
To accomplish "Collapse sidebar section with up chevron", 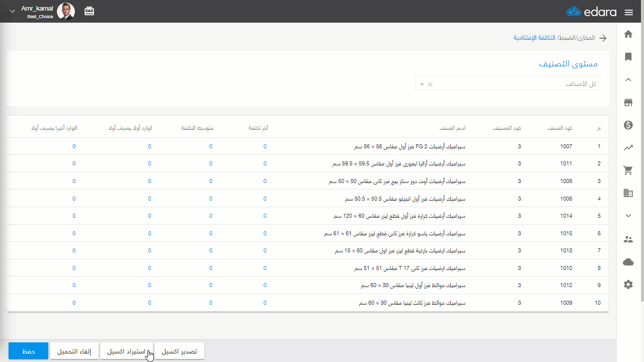I will [628, 79].
